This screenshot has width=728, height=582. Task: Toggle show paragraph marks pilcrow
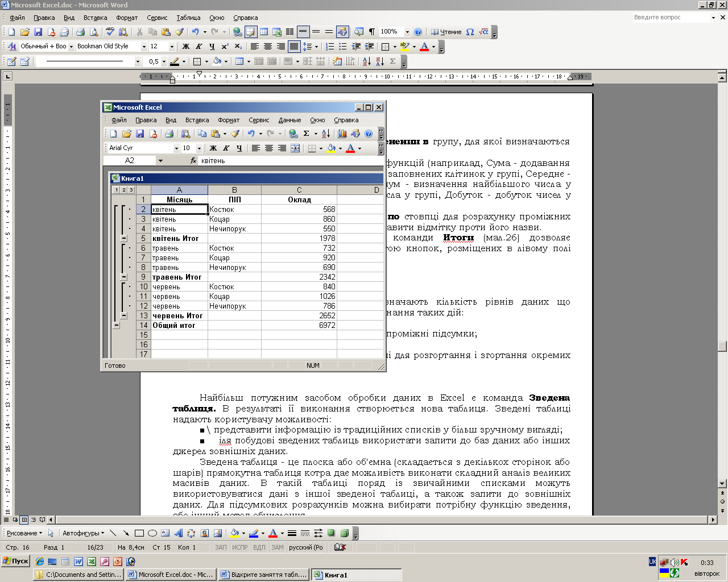click(x=372, y=32)
